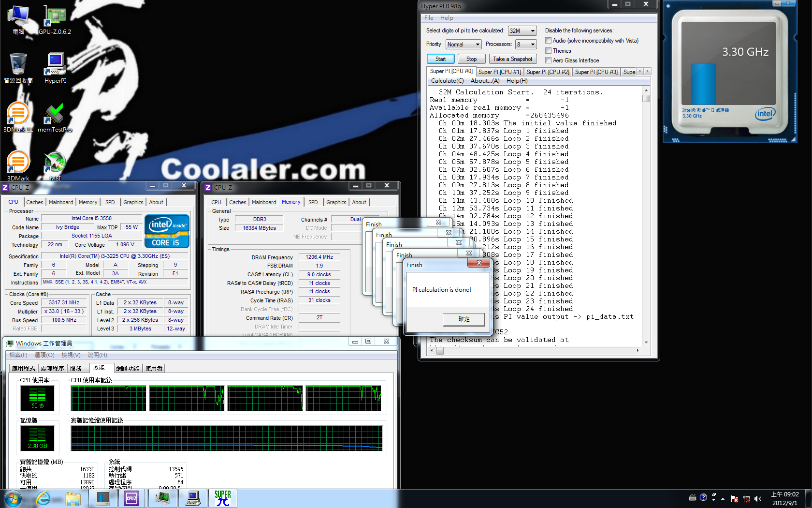This screenshot has width=812, height=508.
Task: Open the Computer desktop icon
Action: pyautogui.click(x=18, y=20)
